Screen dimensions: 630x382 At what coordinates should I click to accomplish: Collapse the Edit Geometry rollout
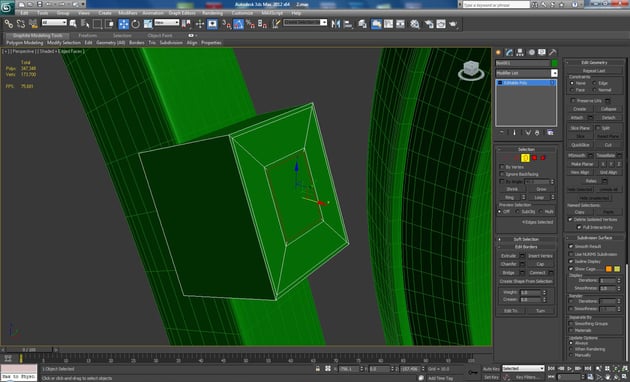pyautogui.click(x=594, y=62)
